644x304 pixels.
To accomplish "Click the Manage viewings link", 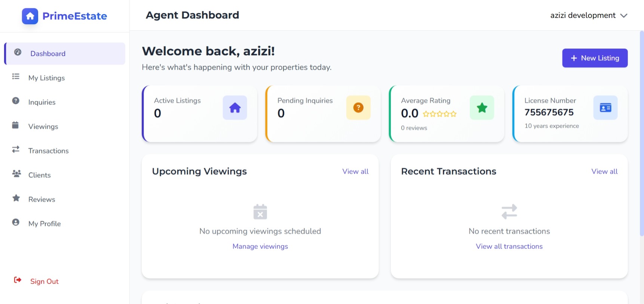I will tap(260, 246).
